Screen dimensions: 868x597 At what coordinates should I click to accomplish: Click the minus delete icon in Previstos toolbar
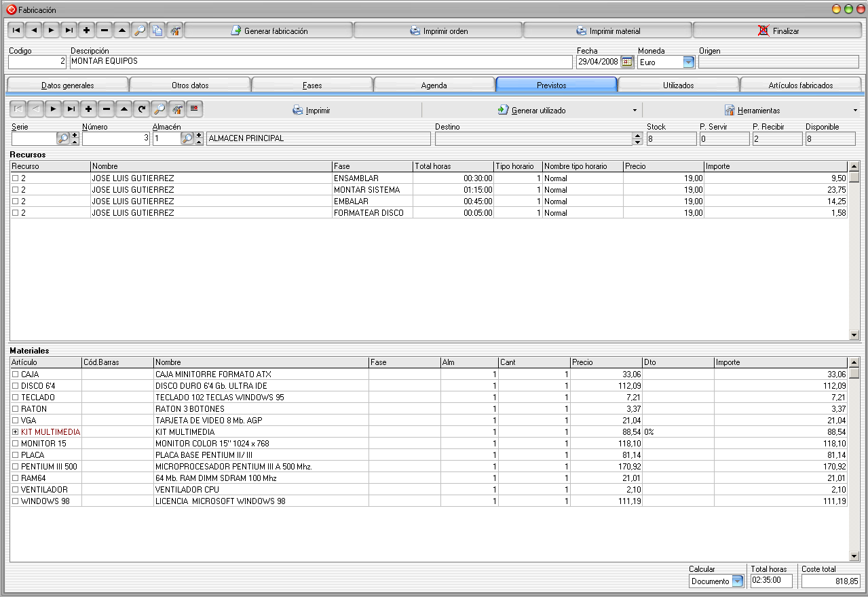click(x=106, y=109)
